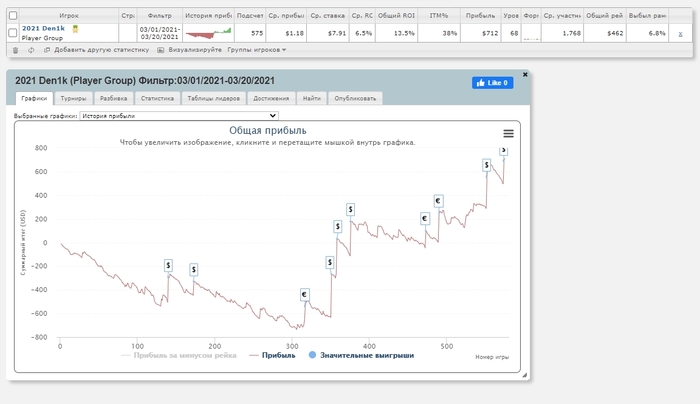Switch to the Турниры tab
Viewport: 700px width, 404px height.
coord(74,98)
